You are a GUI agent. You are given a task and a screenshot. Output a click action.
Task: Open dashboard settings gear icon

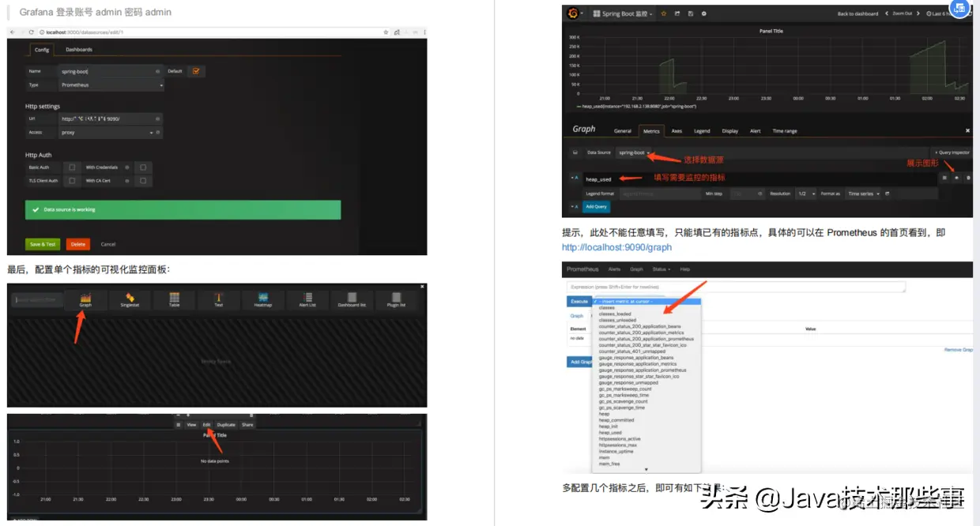tap(704, 13)
